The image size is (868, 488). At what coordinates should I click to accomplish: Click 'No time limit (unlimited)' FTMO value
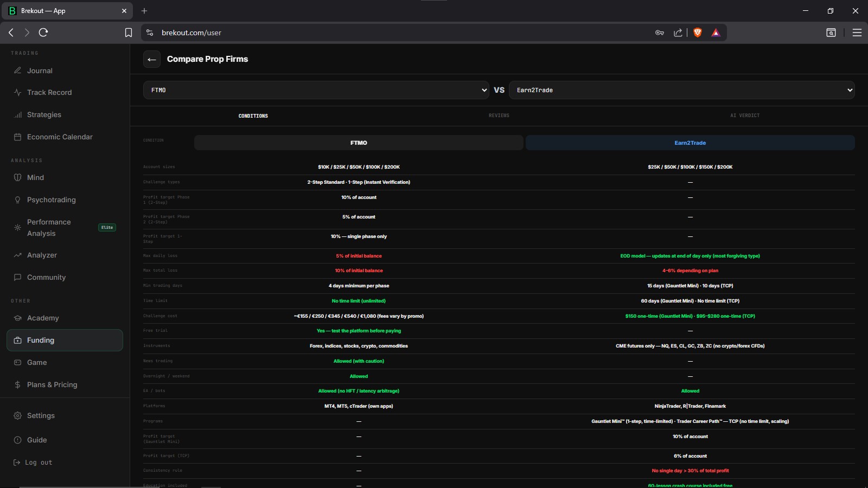click(359, 301)
